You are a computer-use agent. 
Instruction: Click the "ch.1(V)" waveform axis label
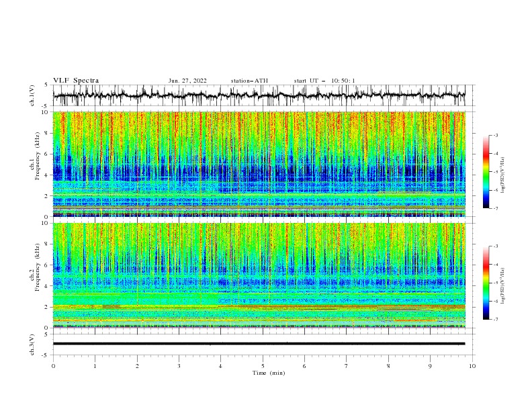(32, 95)
